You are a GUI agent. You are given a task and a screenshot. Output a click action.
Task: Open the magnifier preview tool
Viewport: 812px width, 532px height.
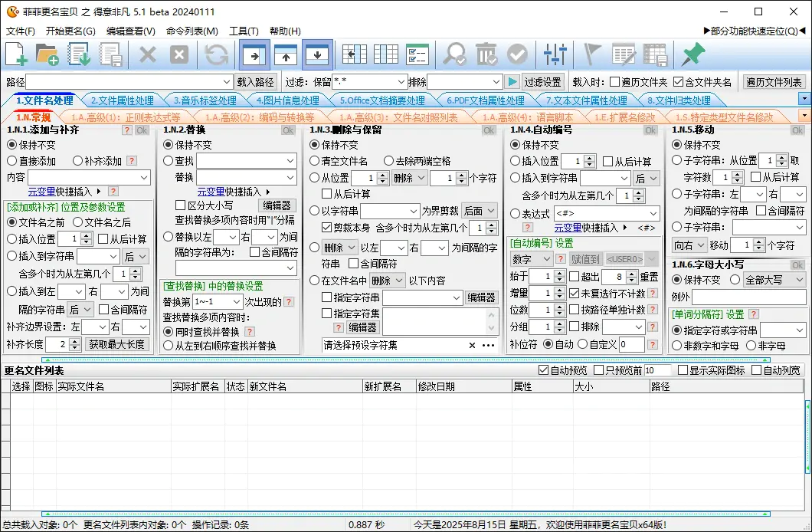tap(456, 54)
